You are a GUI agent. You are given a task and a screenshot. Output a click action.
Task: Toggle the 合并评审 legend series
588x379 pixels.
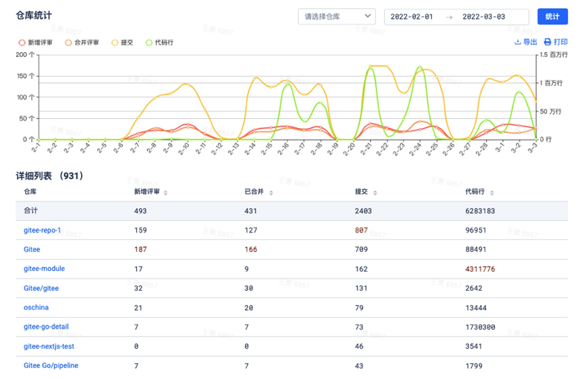[x=68, y=43]
